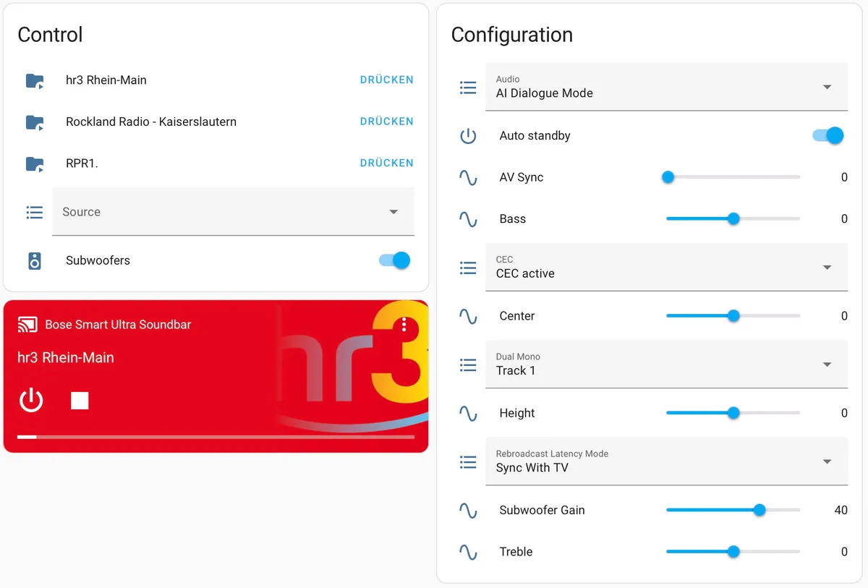Click the folder icon next to Rockland Radio - Kaiserslautern

click(x=35, y=122)
